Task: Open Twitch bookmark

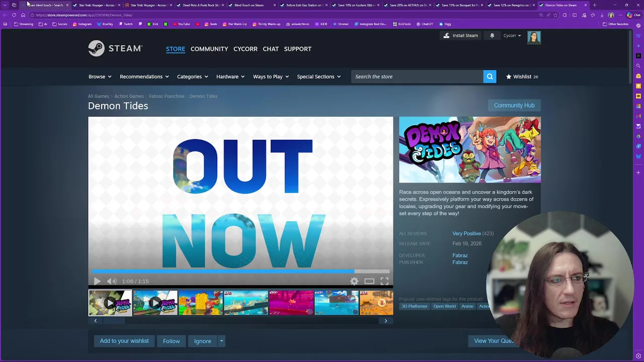Action: [x=125, y=24]
